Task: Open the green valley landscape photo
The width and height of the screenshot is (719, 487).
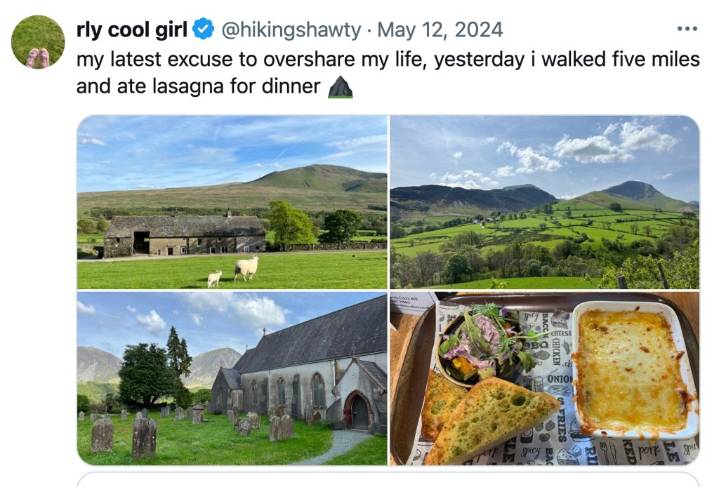Action: [x=544, y=201]
